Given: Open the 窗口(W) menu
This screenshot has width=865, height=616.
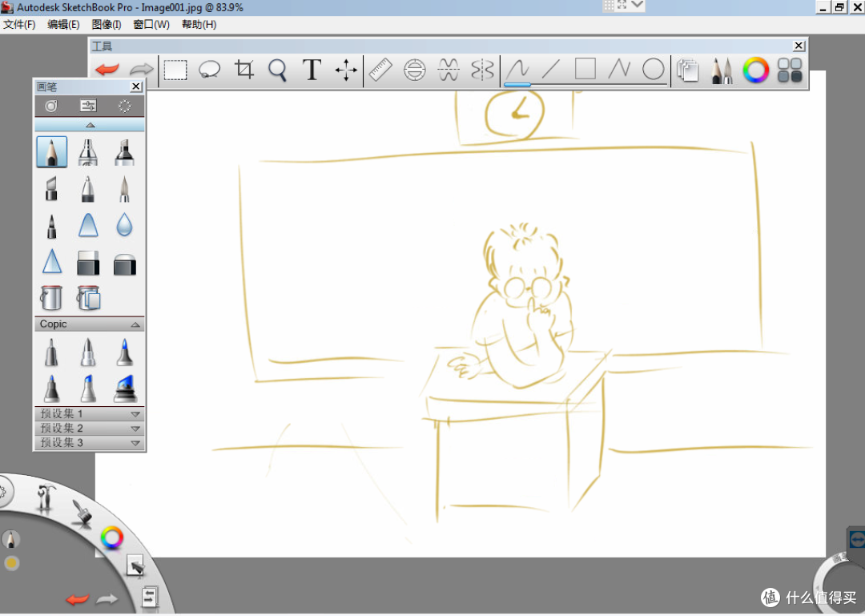Looking at the screenshot, I should click(151, 25).
